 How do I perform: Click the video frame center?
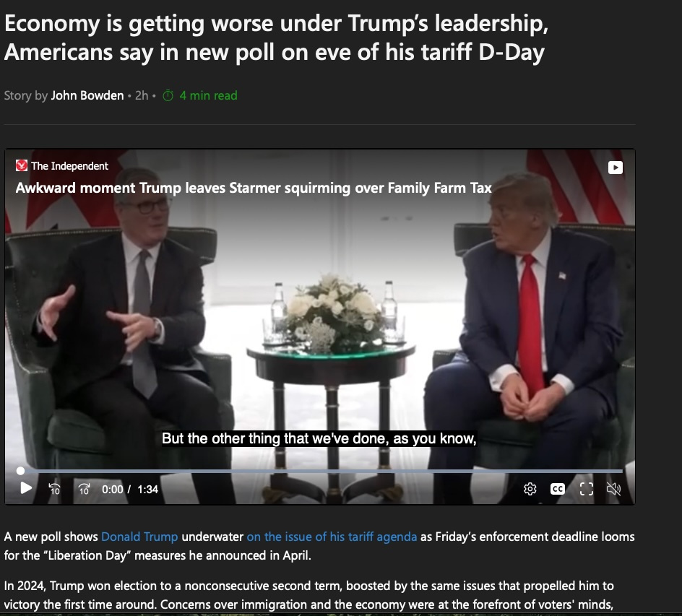(x=320, y=327)
